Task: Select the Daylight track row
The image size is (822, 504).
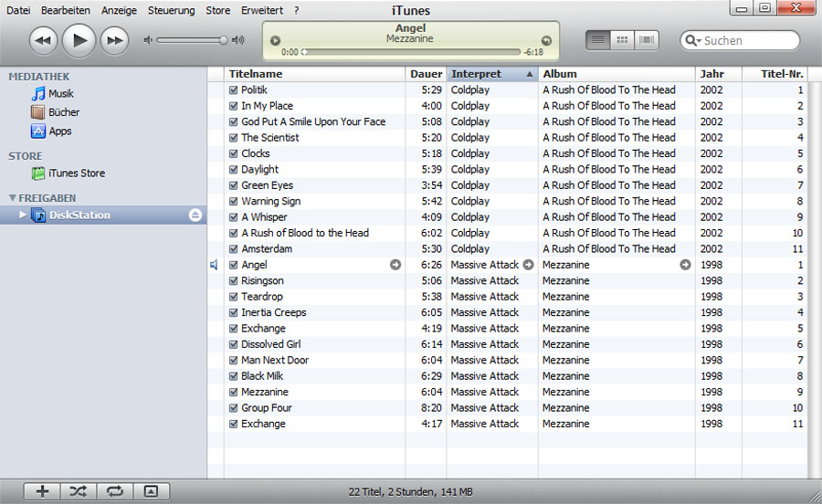Action: pyautogui.click(x=507, y=170)
